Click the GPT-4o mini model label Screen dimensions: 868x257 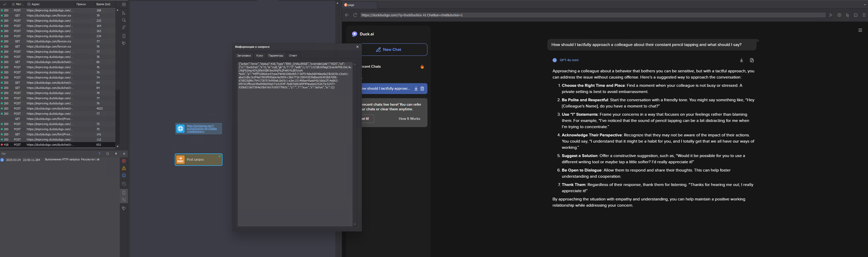coord(569,60)
